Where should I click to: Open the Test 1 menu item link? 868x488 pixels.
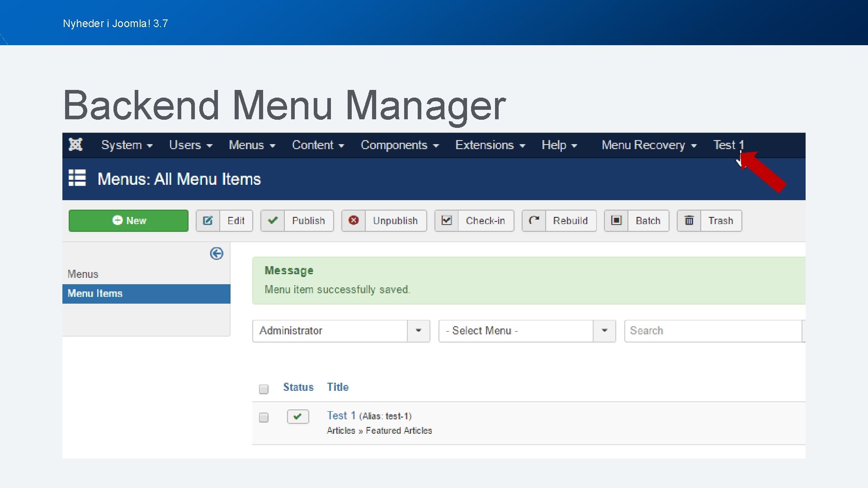(341, 415)
